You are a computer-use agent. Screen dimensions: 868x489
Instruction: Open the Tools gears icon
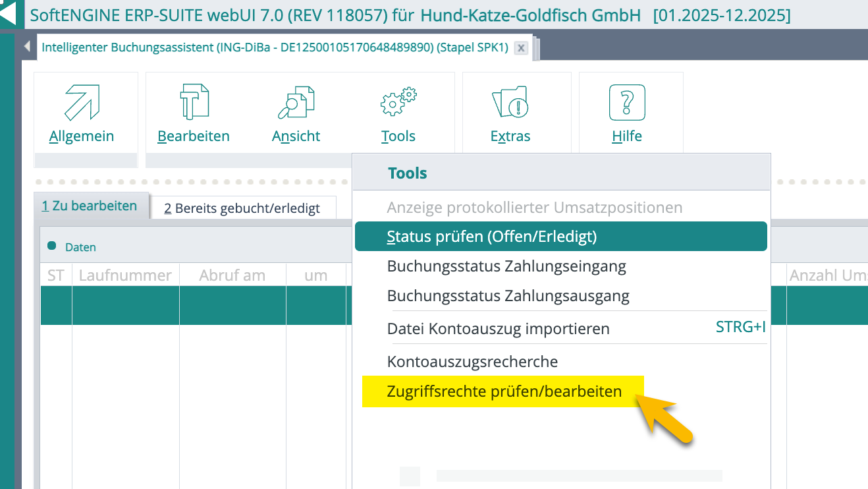click(398, 102)
